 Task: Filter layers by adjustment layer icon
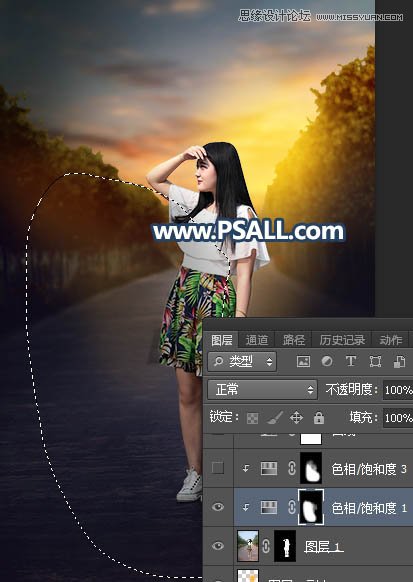(327, 361)
